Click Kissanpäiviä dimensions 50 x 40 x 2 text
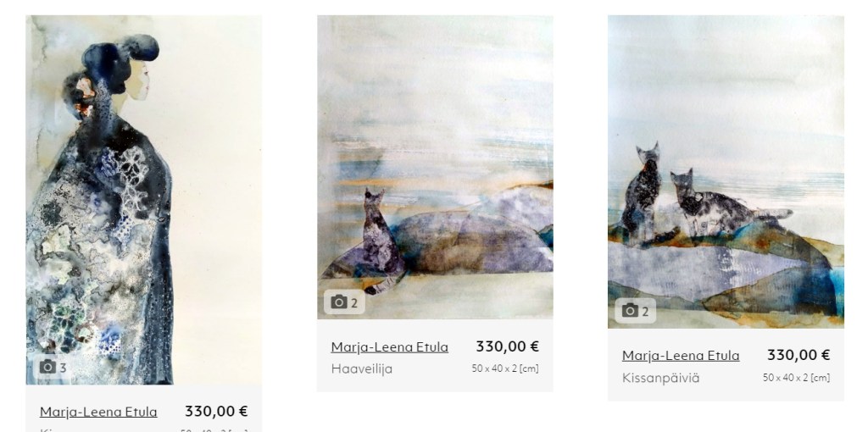 (x=796, y=378)
